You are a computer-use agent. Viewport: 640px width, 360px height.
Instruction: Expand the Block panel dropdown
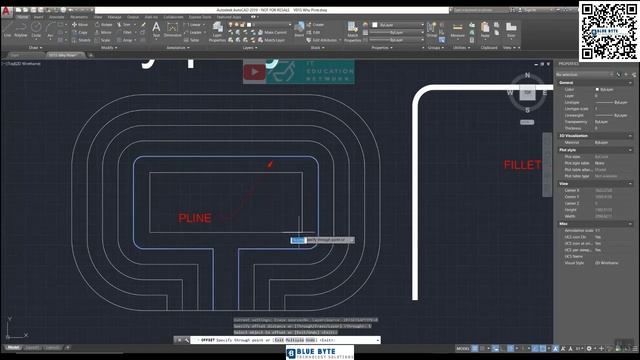(x=318, y=48)
